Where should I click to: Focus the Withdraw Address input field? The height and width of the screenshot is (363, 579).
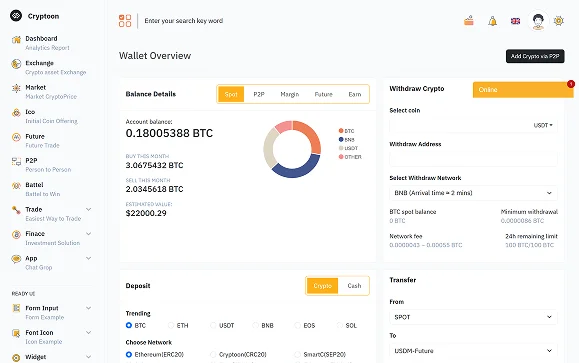point(473,159)
